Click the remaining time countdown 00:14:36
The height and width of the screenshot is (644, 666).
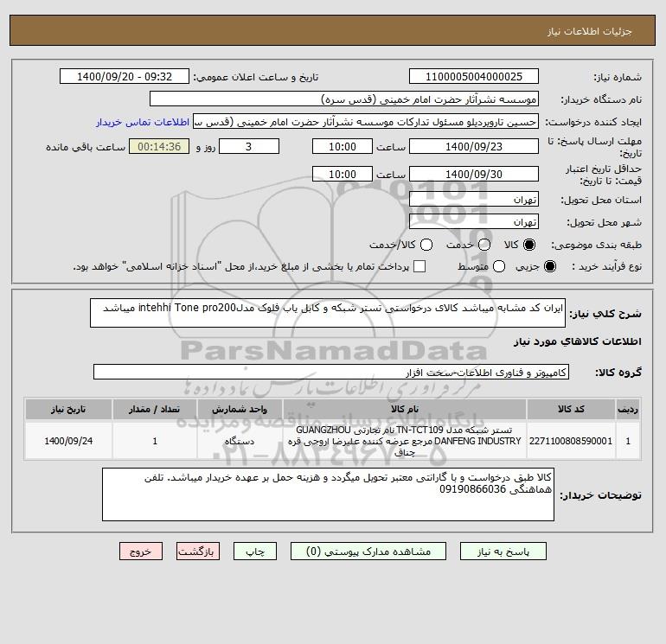coord(159,146)
